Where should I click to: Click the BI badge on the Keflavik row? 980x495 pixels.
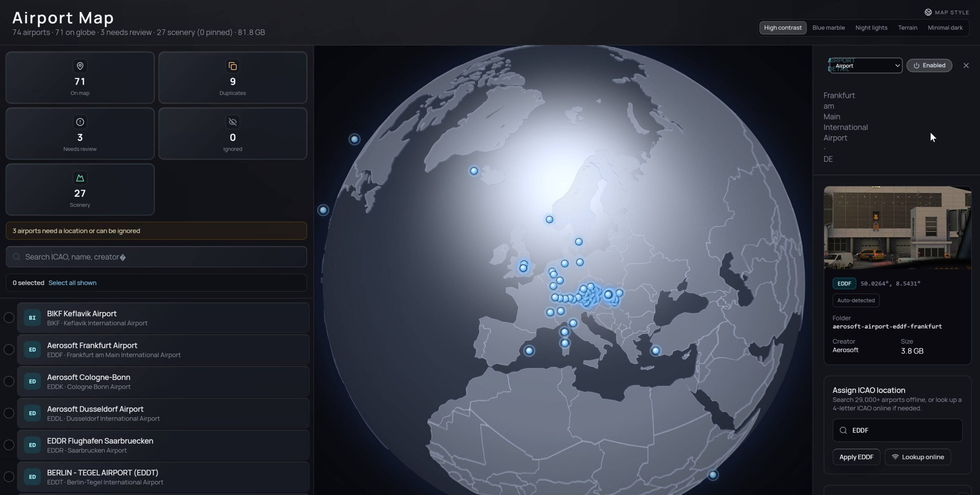click(33, 318)
